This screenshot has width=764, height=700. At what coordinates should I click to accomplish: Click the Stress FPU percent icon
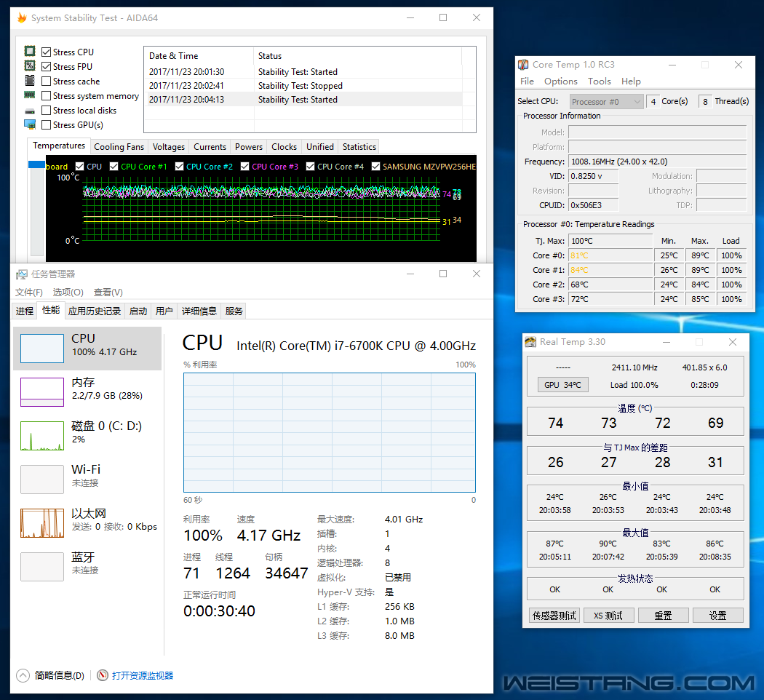coord(30,65)
